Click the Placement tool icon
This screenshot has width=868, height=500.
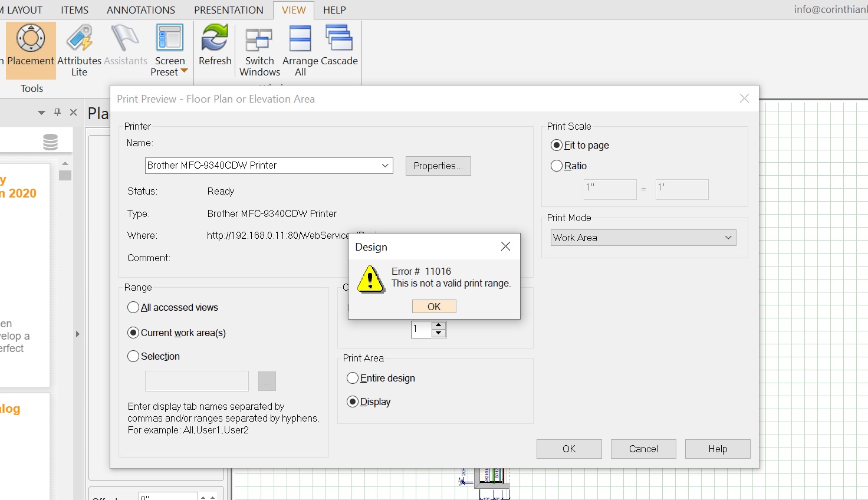31,39
